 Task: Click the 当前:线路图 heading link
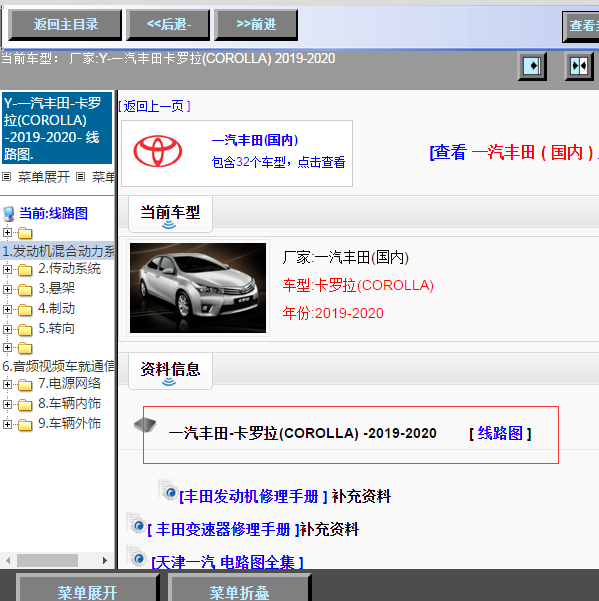pyautogui.click(x=54, y=213)
